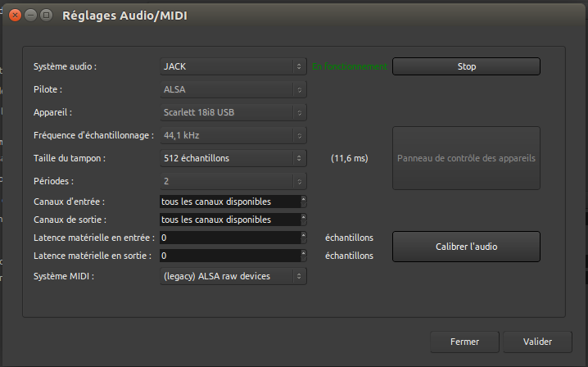
Task: Change Taille du tampon from 512 échantillons
Action: (x=233, y=158)
